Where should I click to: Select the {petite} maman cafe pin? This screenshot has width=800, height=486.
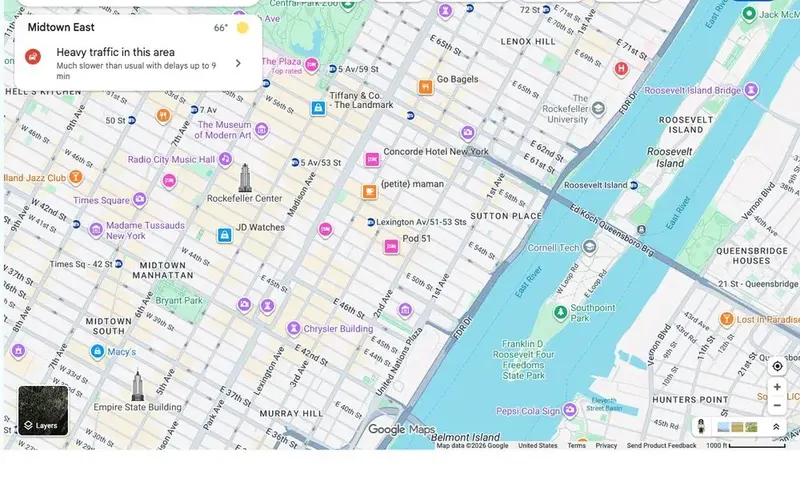click(370, 192)
